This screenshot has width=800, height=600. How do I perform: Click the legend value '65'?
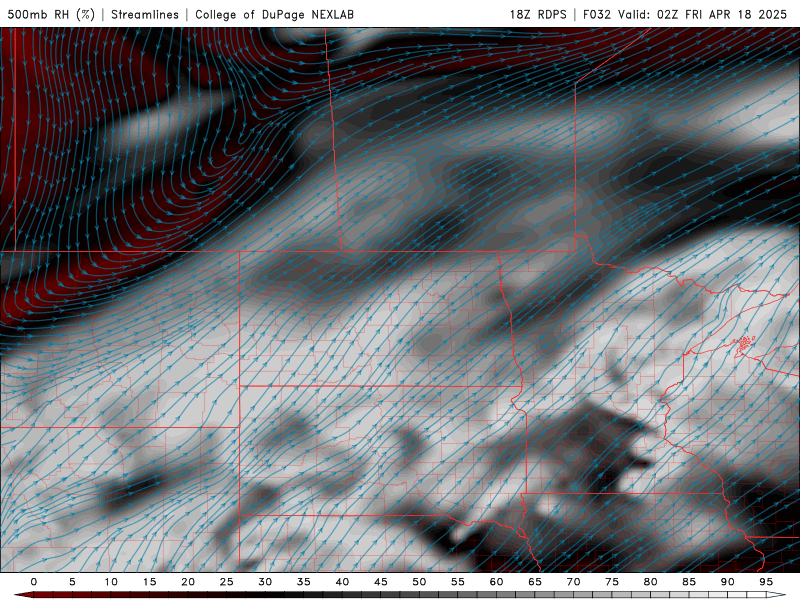[535, 582]
